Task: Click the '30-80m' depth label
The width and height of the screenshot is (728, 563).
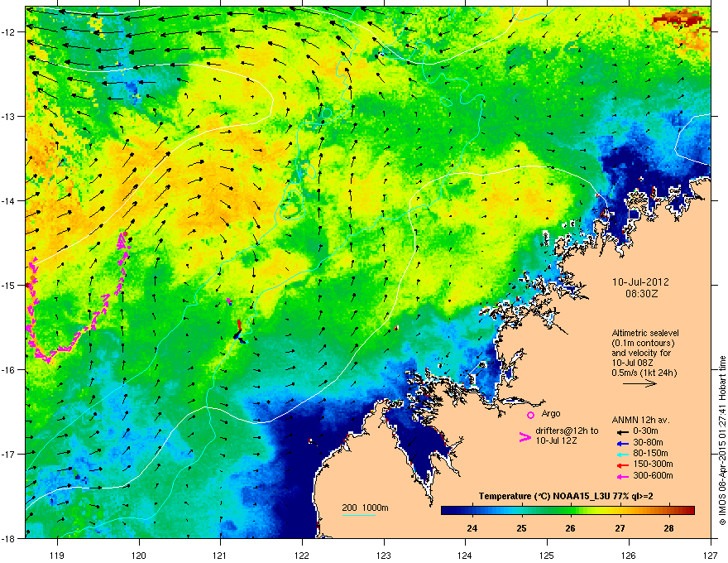Action: click(x=648, y=443)
